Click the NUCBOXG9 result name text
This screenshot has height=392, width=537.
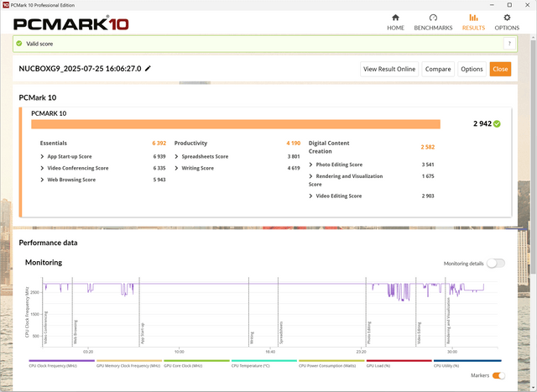(80, 69)
